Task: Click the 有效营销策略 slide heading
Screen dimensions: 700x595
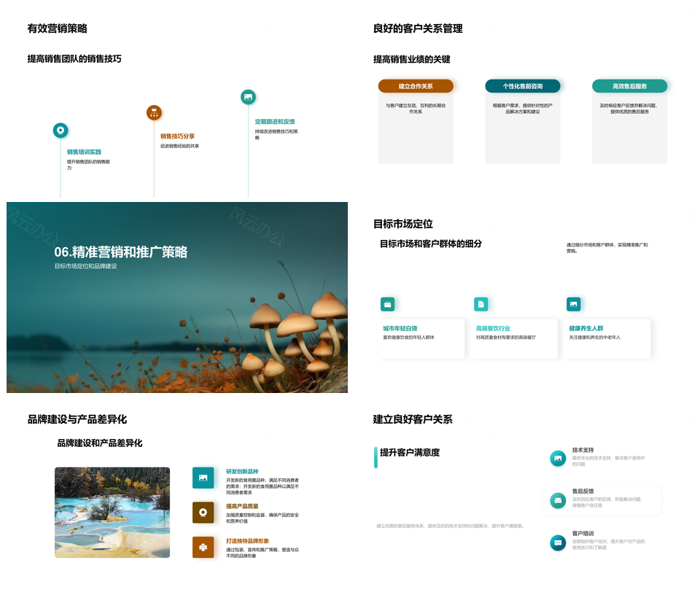Action: [x=57, y=28]
